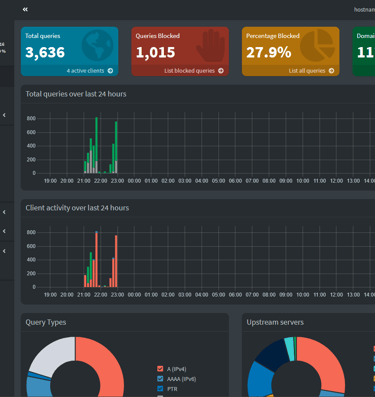Collapse the sidebar with the double-chevron icon
The height and width of the screenshot is (397, 375).
25,9
